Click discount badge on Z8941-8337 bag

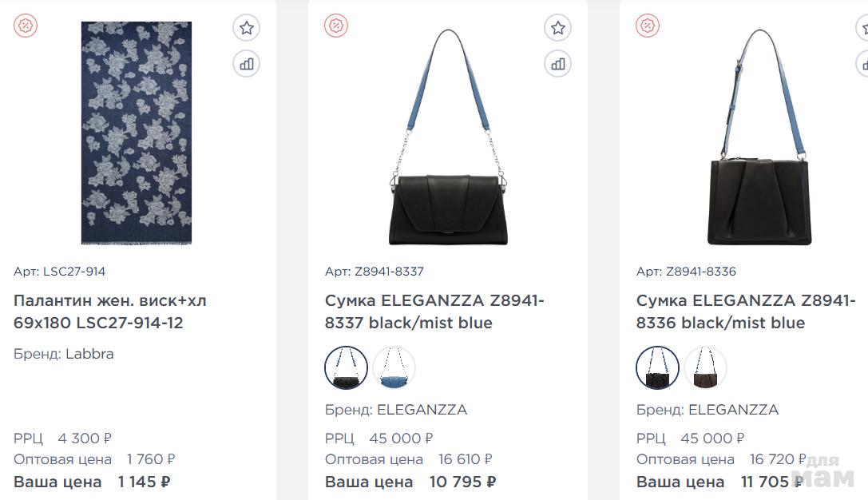point(336,26)
